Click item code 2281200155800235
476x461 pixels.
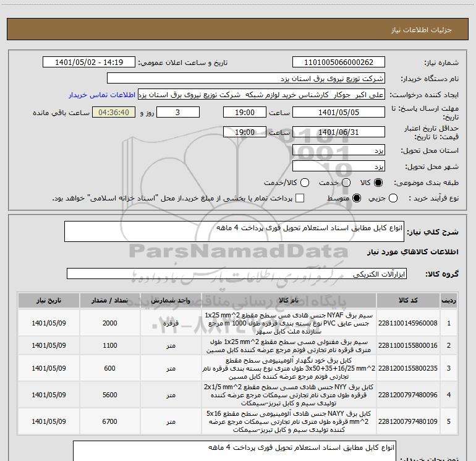tap(408, 368)
